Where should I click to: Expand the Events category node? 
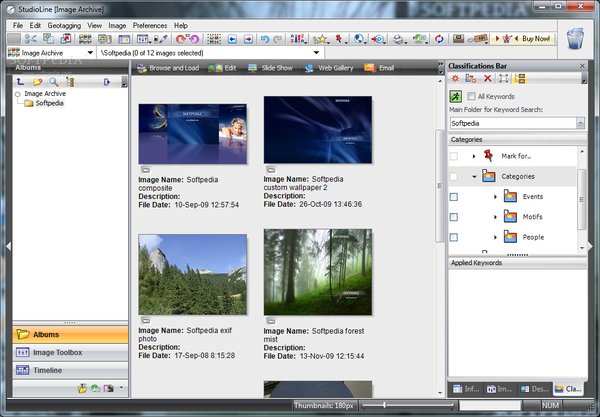495,197
